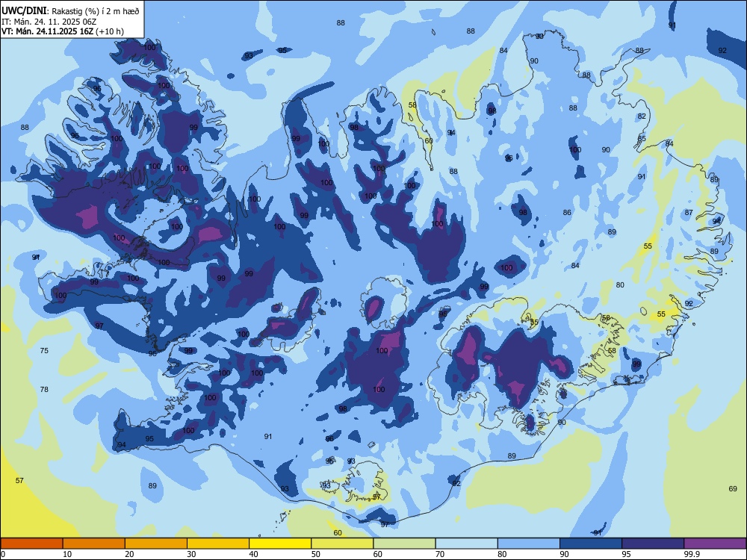
Task: Click the '0' tick label at the scale start
Action: [x=3, y=554]
